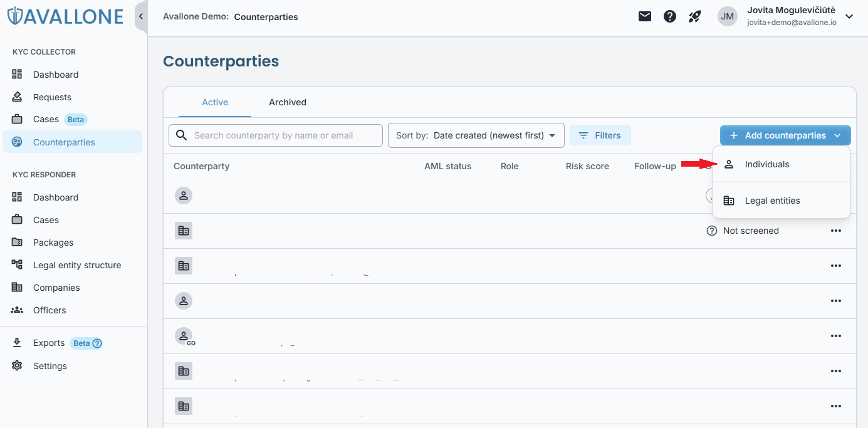Click the Counterparties face icon in sidebar
The width and height of the screenshot is (868, 428).
pyautogui.click(x=18, y=142)
